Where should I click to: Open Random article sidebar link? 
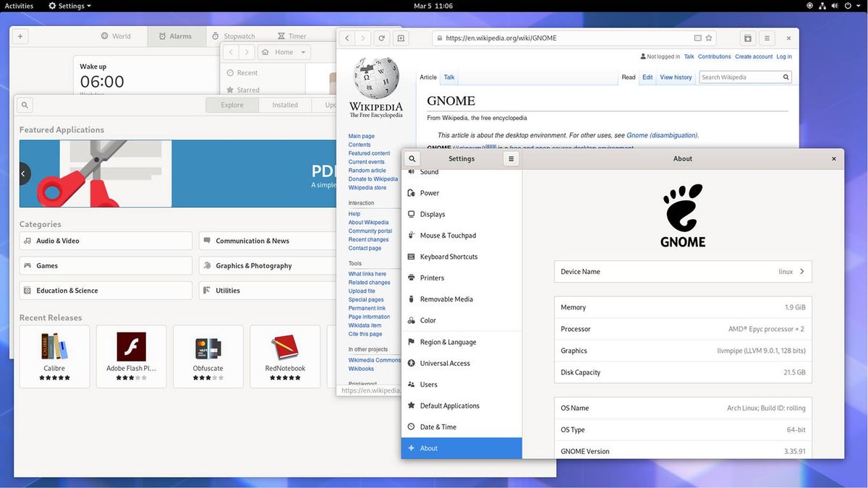coord(367,171)
